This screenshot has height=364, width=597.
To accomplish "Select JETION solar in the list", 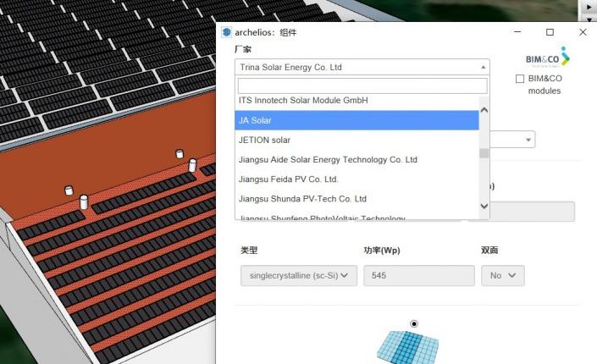I will click(x=357, y=141).
